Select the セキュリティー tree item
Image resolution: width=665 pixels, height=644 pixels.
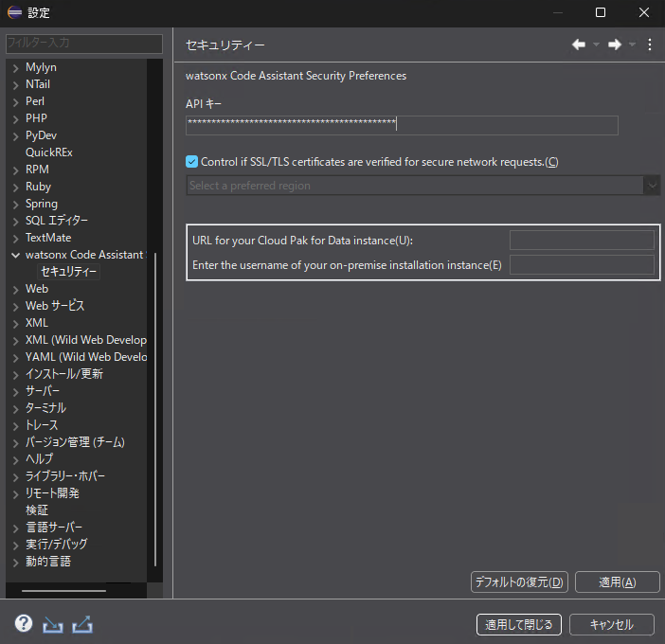coord(68,272)
